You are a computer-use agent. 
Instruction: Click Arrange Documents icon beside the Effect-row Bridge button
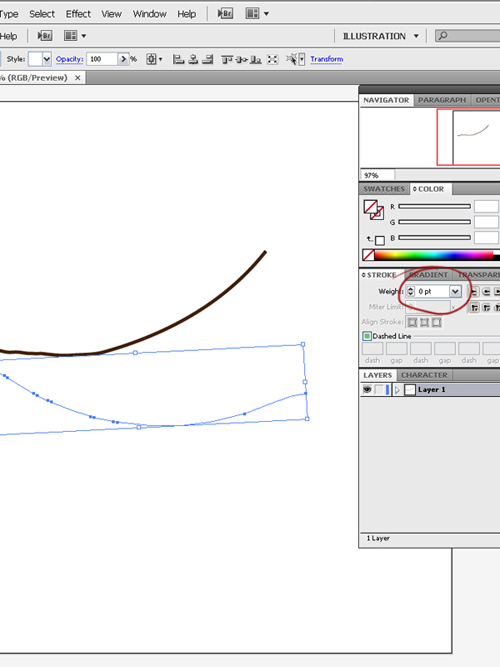pos(252,14)
